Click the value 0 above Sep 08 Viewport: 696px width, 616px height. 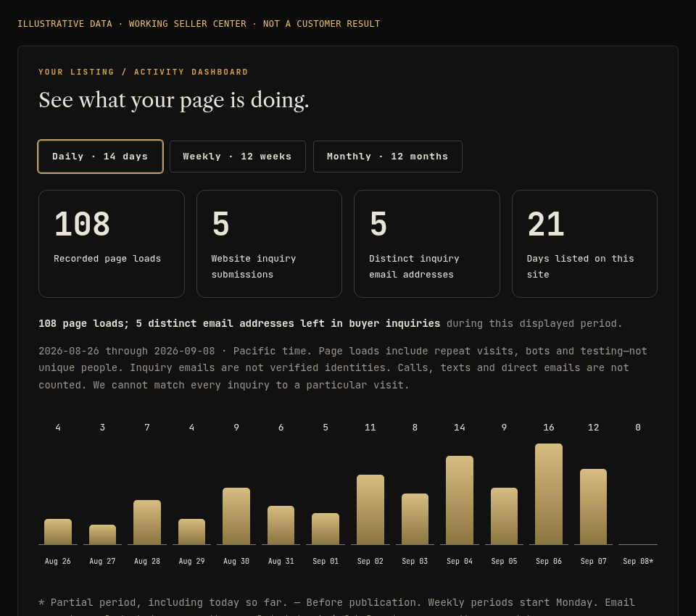pos(638,428)
